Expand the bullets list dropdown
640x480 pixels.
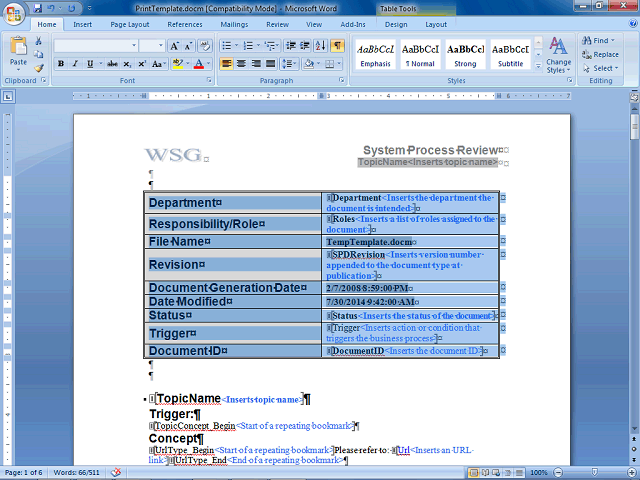[x=237, y=46]
